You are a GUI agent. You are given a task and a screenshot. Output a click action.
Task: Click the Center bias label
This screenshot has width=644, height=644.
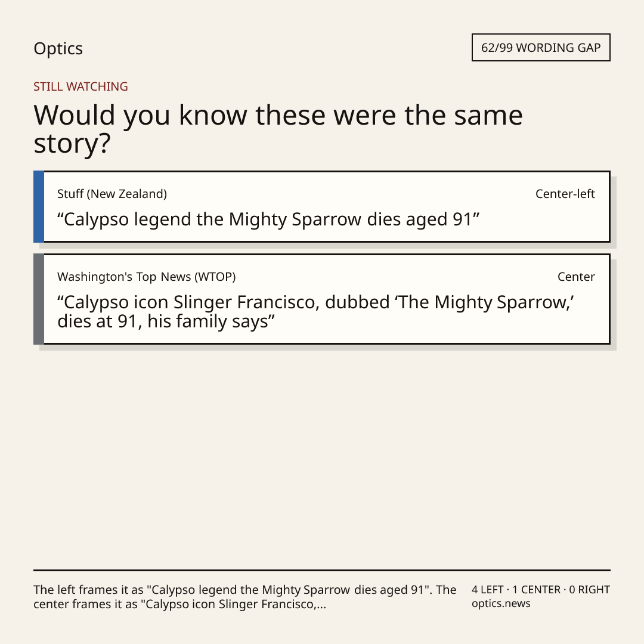point(576,277)
